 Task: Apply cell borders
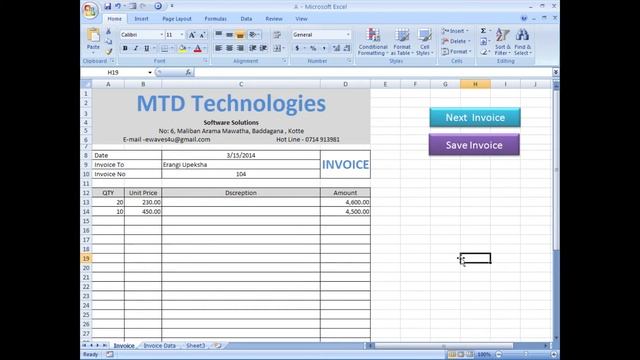coord(164,49)
